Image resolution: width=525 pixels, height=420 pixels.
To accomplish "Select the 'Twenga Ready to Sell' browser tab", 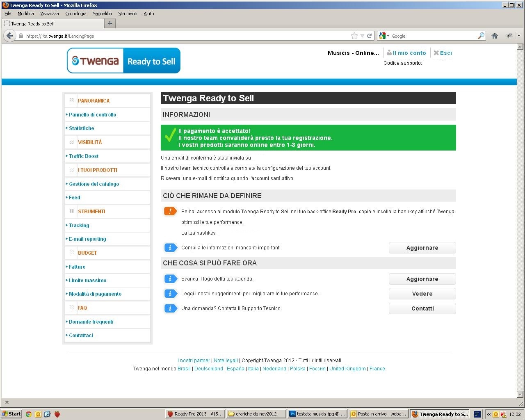I will 52,23.
